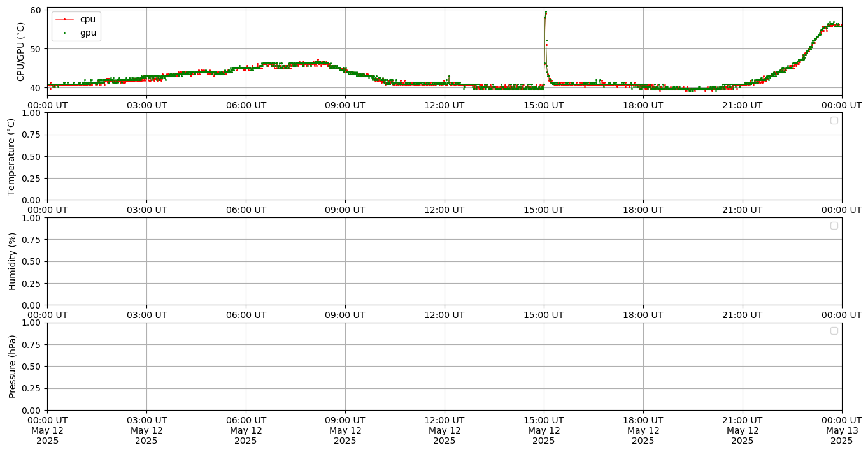Click the 00:00 UT May 13 2025 tick label
868x452 pixels.
[x=842, y=430]
